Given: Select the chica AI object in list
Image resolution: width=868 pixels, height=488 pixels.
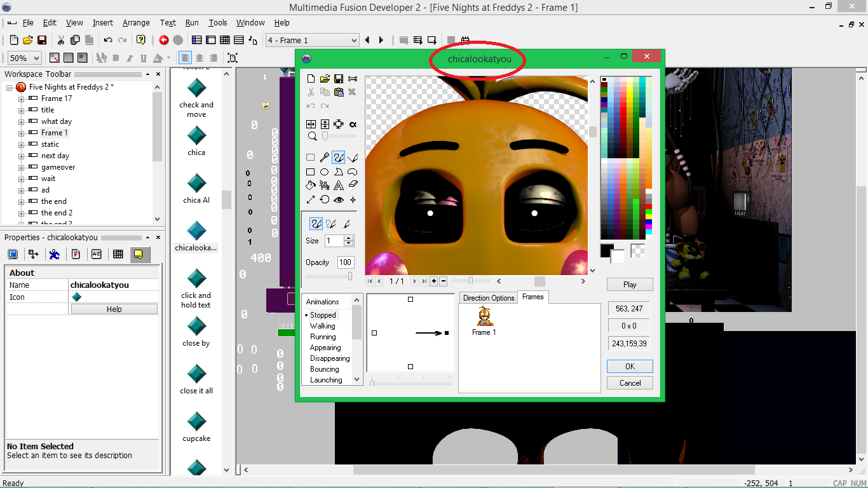Looking at the screenshot, I should click(x=196, y=189).
